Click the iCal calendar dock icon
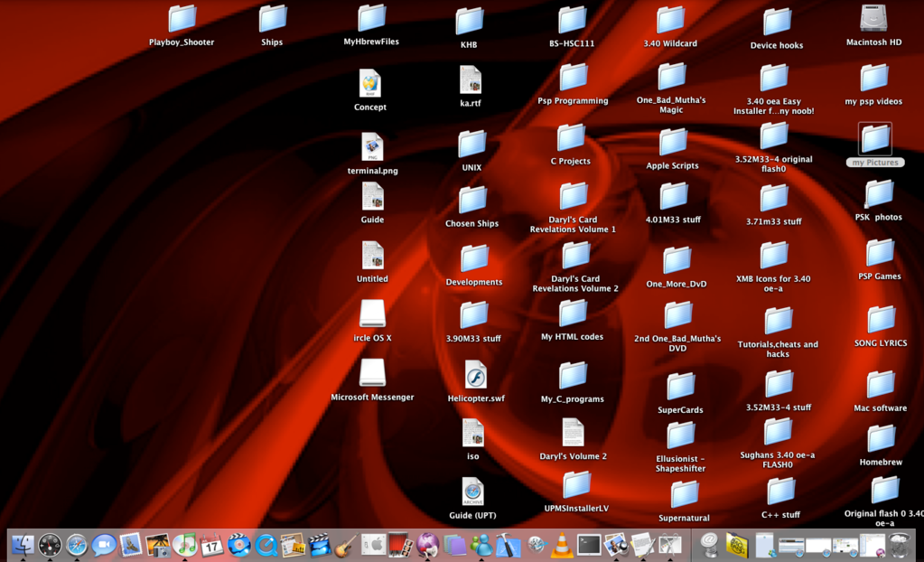The height and width of the screenshot is (562, 924). 212,545
